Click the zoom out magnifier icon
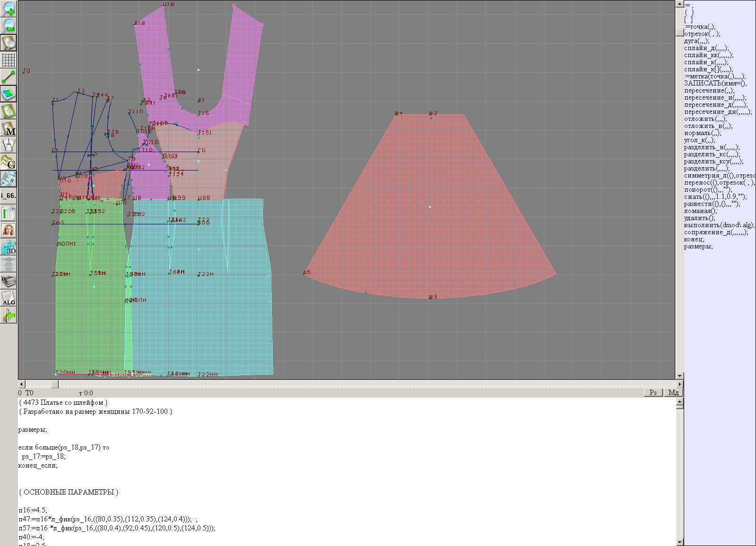This screenshot has height=546, width=756. click(x=9, y=26)
